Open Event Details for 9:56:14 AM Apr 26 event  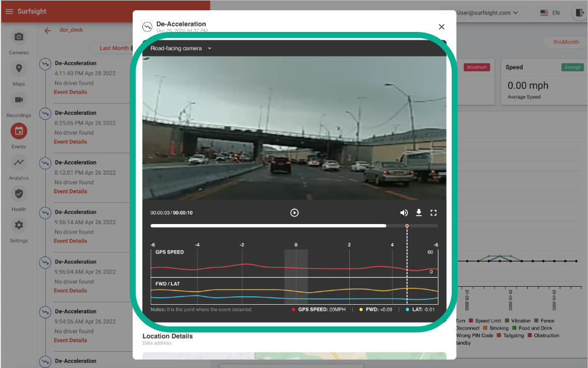71,241
